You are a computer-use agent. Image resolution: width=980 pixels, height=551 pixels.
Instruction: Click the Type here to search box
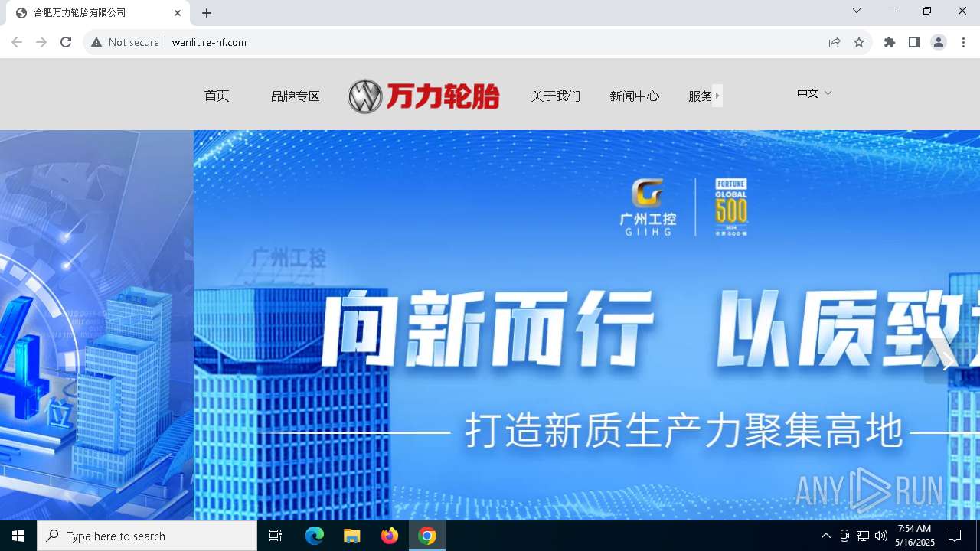[x=147, y=536]
